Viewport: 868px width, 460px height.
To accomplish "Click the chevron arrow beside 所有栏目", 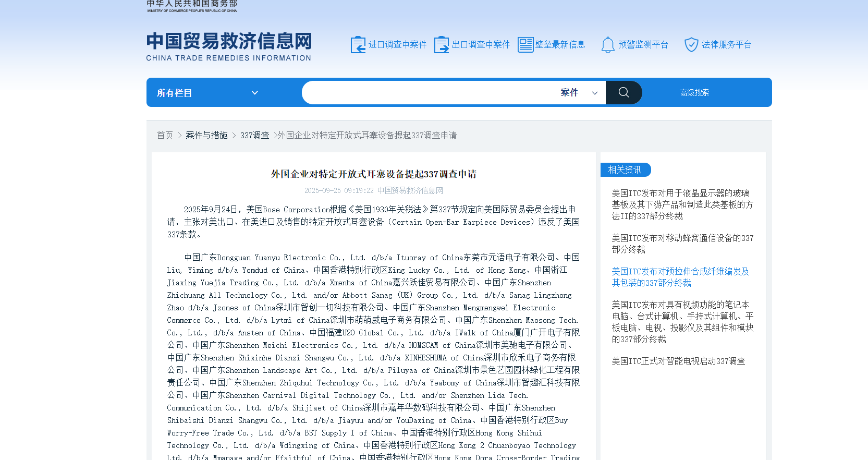I will 254,93.
